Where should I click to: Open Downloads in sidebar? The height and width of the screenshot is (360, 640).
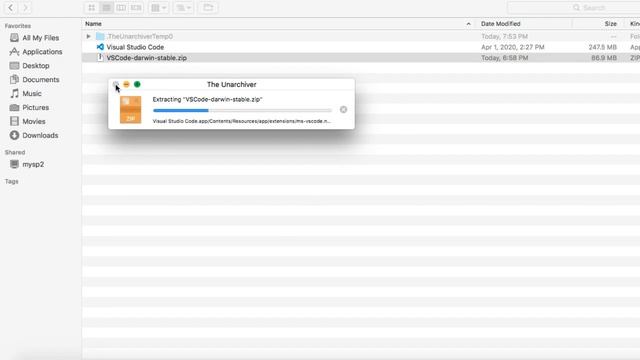pyautogui.click(x=40, y=135)
